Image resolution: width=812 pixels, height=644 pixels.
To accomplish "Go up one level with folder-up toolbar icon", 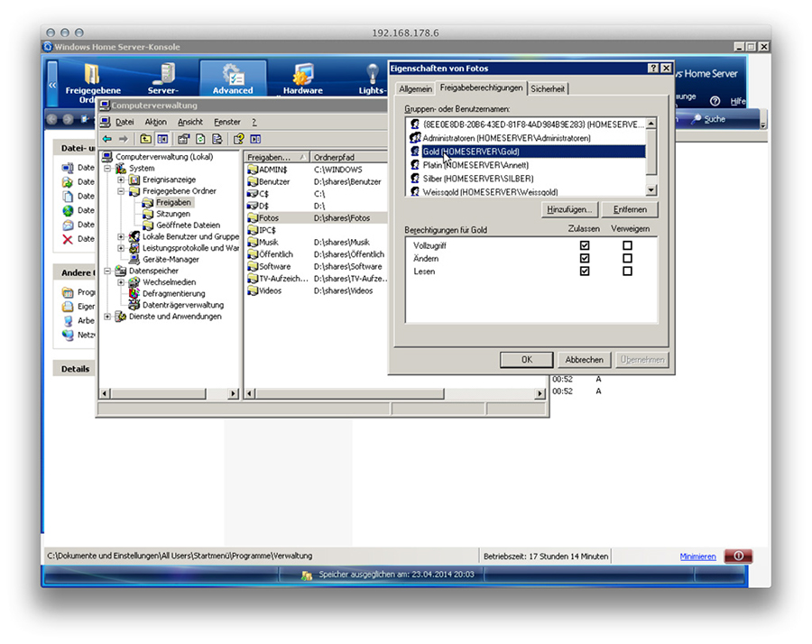I will (x=145, y=139).
